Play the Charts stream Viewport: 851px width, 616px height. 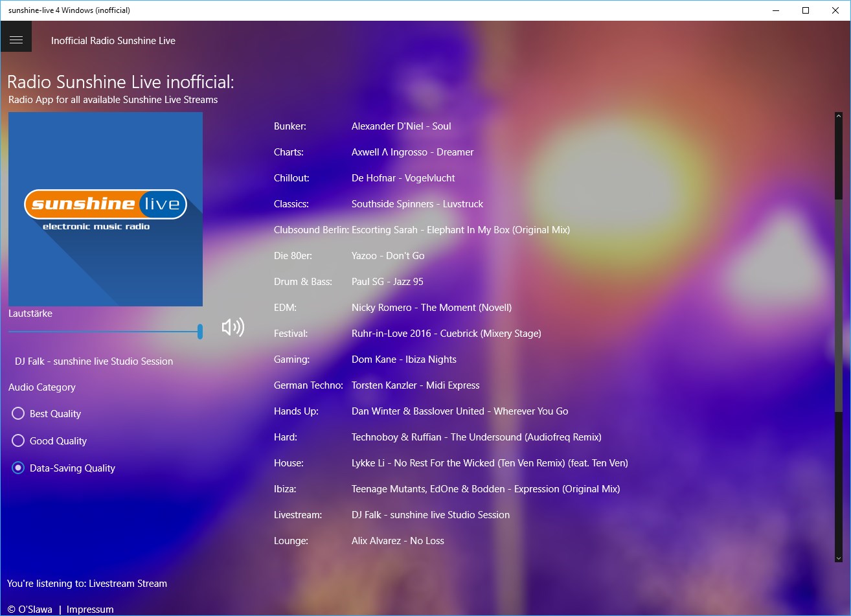(x=289, y=152)
